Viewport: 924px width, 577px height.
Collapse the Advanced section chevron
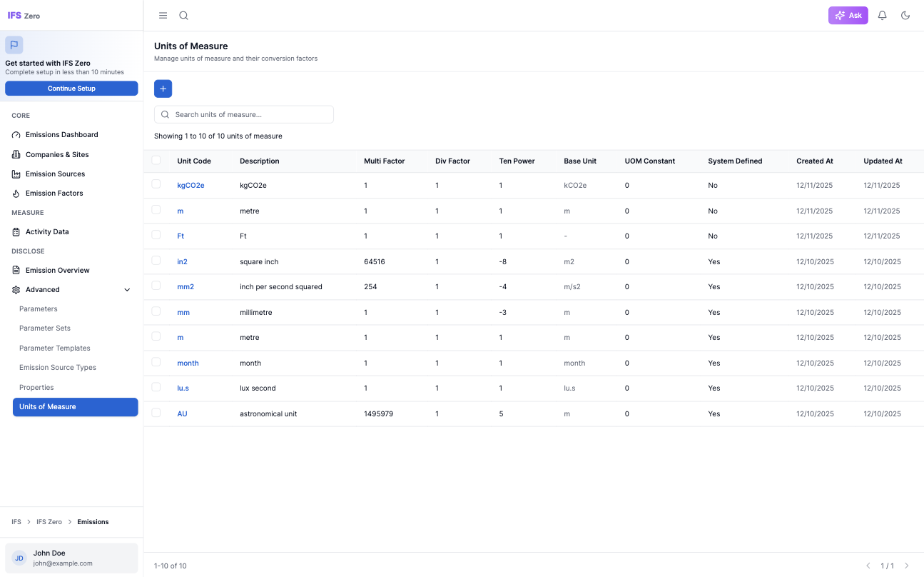(127, 290)
